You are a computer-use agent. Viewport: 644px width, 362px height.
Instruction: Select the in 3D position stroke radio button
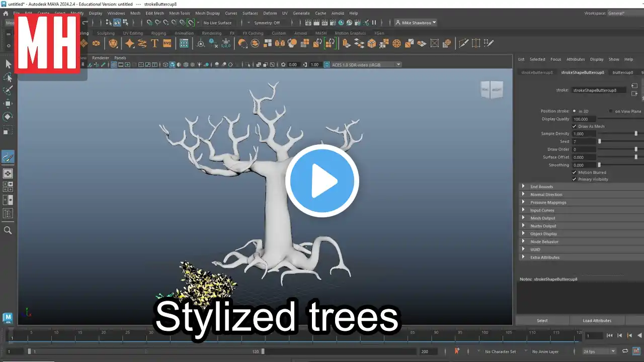click(x=574, y=111)
